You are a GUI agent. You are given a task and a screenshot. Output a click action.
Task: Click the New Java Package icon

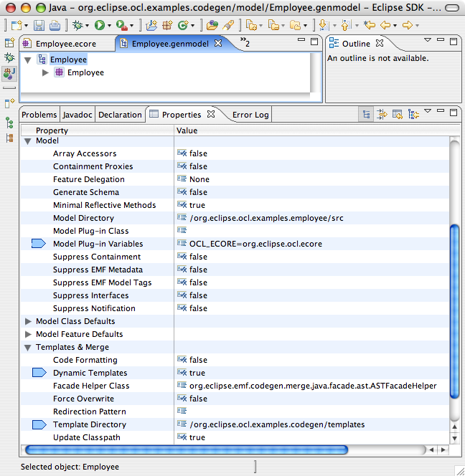point(167,25)
